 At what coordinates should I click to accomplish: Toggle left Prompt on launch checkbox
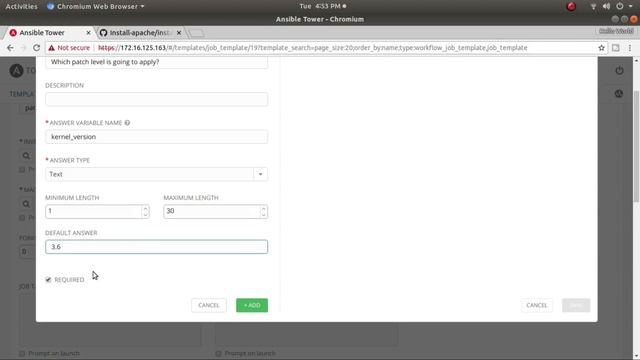(x=22, y=353)
